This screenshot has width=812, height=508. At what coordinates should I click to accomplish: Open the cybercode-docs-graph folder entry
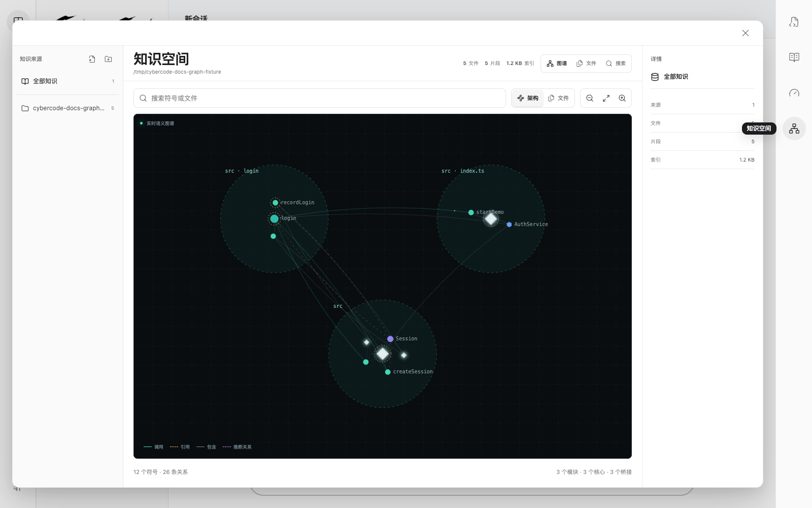[x=68, y=108]
